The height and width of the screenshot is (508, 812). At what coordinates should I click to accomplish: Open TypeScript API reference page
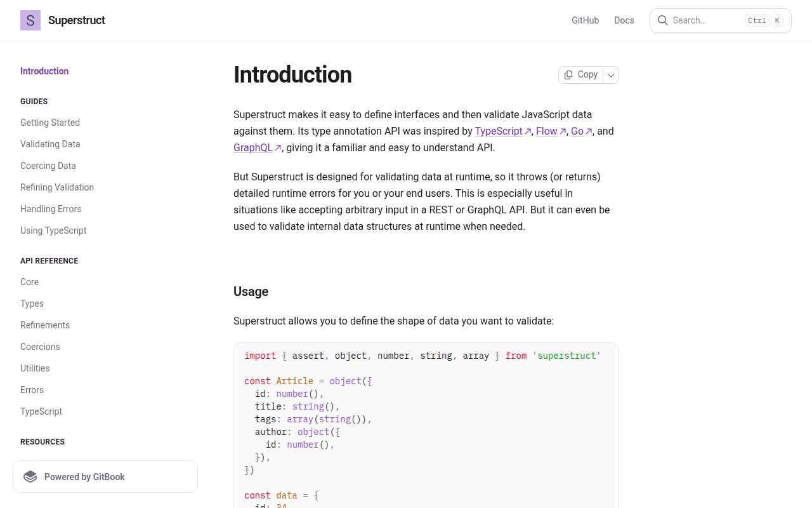click(x=41, y=411)
